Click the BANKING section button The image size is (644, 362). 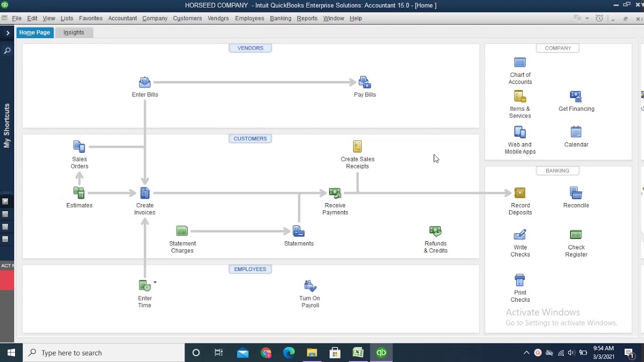tap(557, 171)
